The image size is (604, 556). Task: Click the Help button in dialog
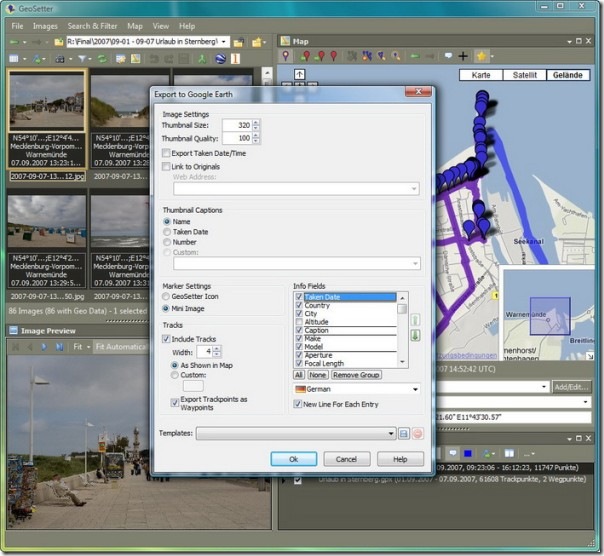(x=400, y=459)
